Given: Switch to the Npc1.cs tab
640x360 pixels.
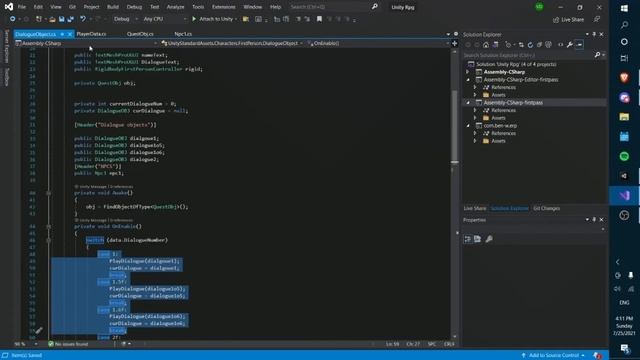Looking at the screenshot, I should [183, 34].
